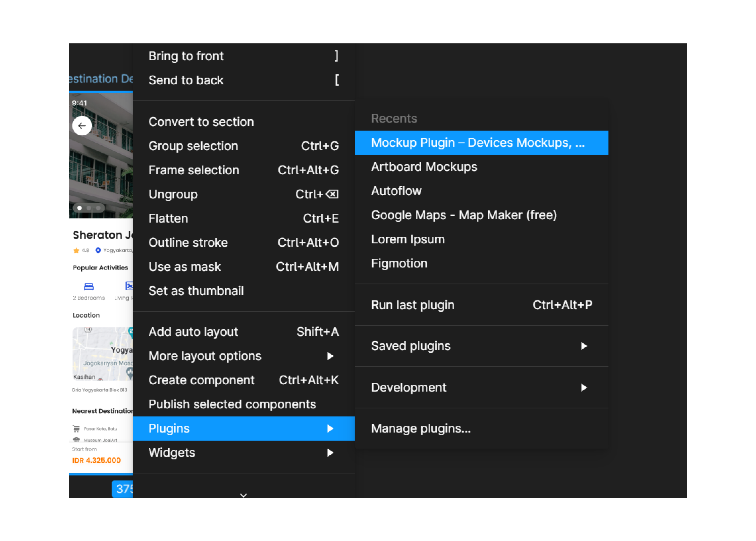Launch the Figmotion plugin

481,263
